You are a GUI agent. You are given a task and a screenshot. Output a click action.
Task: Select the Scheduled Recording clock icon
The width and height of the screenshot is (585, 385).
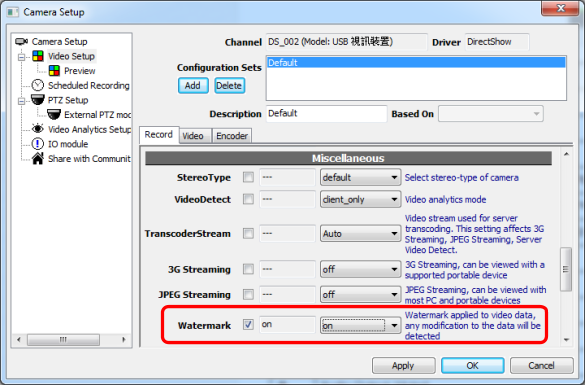(38, 85)
